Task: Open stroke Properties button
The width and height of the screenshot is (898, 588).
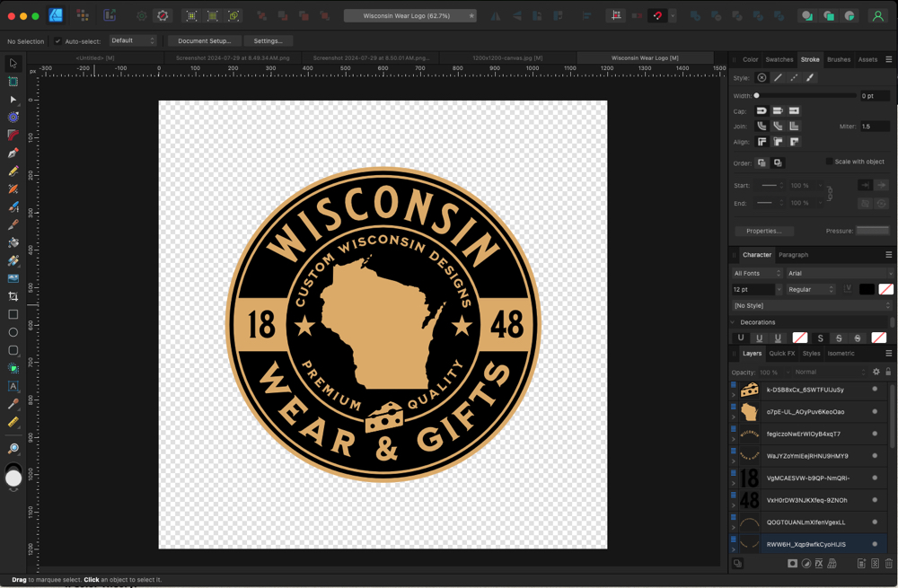Action: 763,231
